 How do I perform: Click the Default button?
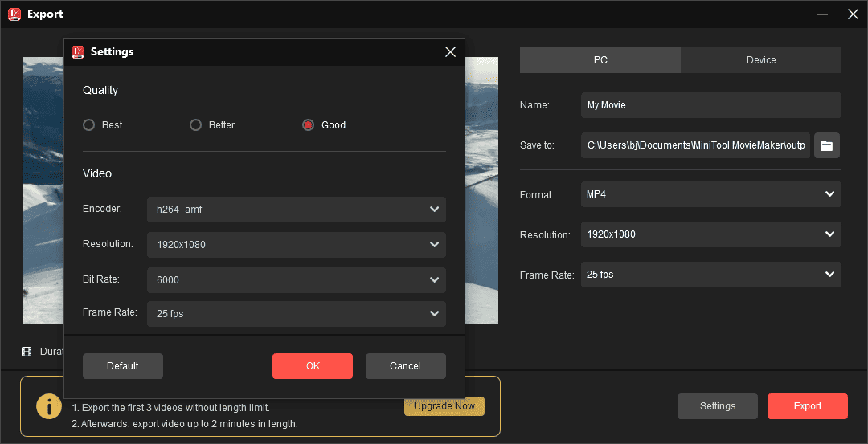click(x=123, y=366)
